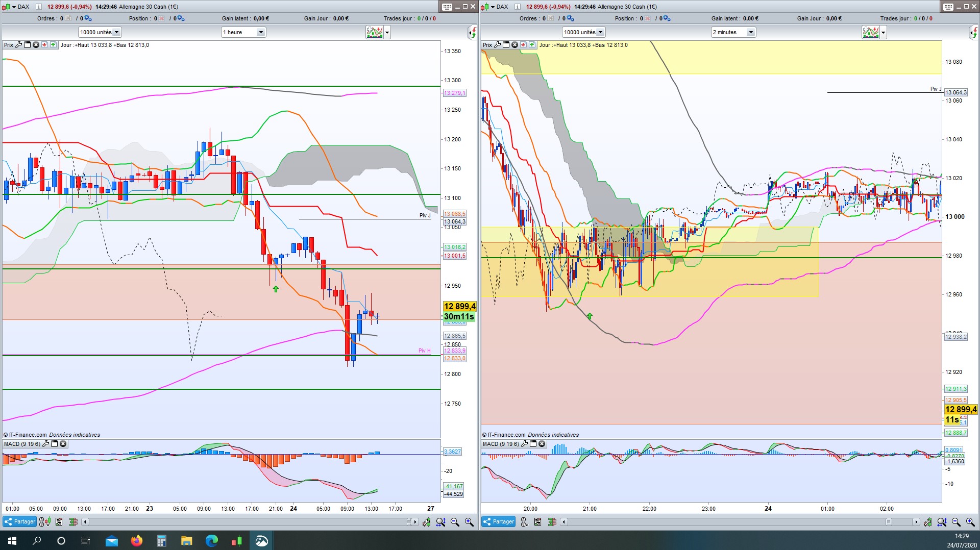Cancel orders X icon in 1 heure chart
Screen dimensions: 980x550
pyautogui.click(x=68, y=18)
